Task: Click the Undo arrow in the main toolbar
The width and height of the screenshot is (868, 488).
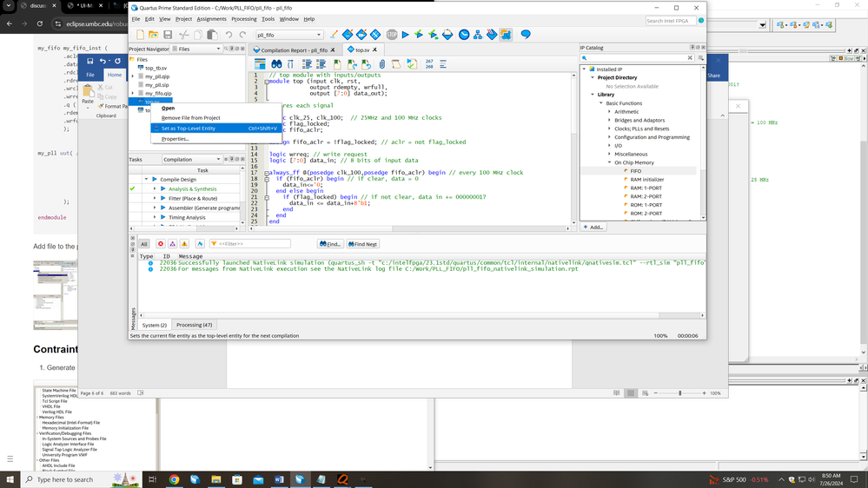Action: tap(229, 35)
